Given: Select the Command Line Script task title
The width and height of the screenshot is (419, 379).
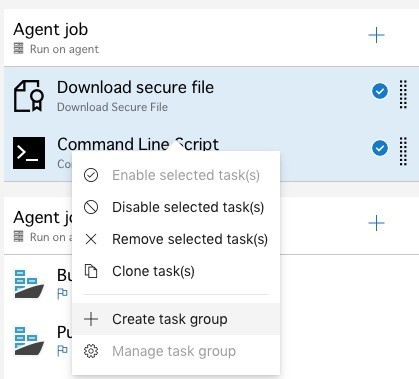Looking at the screenshot, I should pyautogui.click(x=138, y=144).
